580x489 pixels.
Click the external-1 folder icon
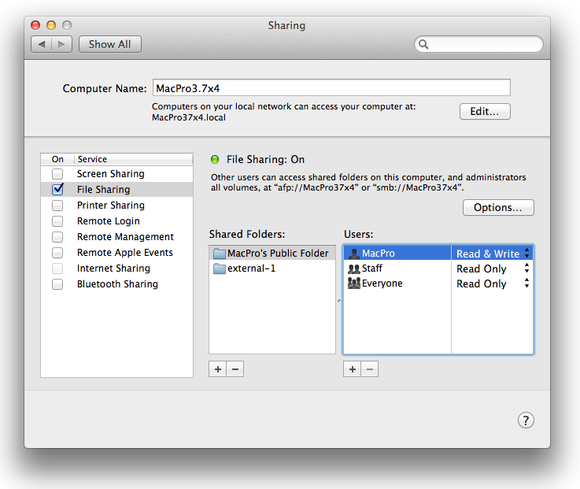click(x=219, y=269)
